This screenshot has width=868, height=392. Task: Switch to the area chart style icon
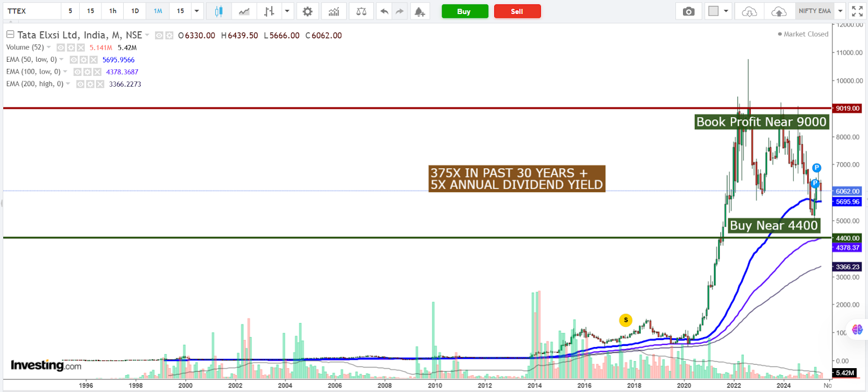244,11
